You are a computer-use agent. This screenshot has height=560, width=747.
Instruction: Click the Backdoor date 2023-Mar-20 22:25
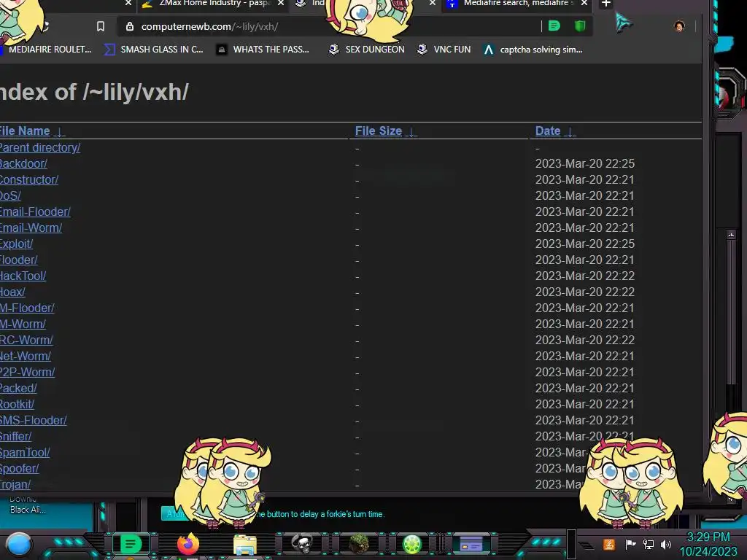[x=584, y=164]
